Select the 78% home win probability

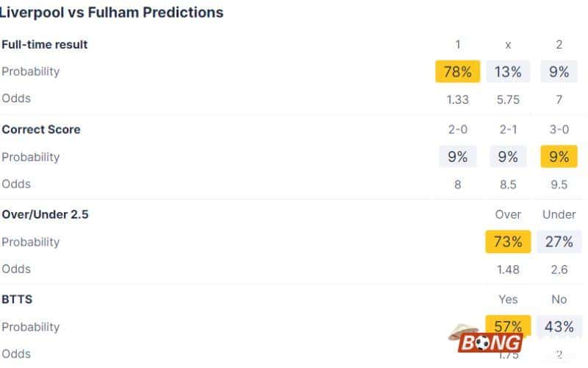click(x=457, y=71)
